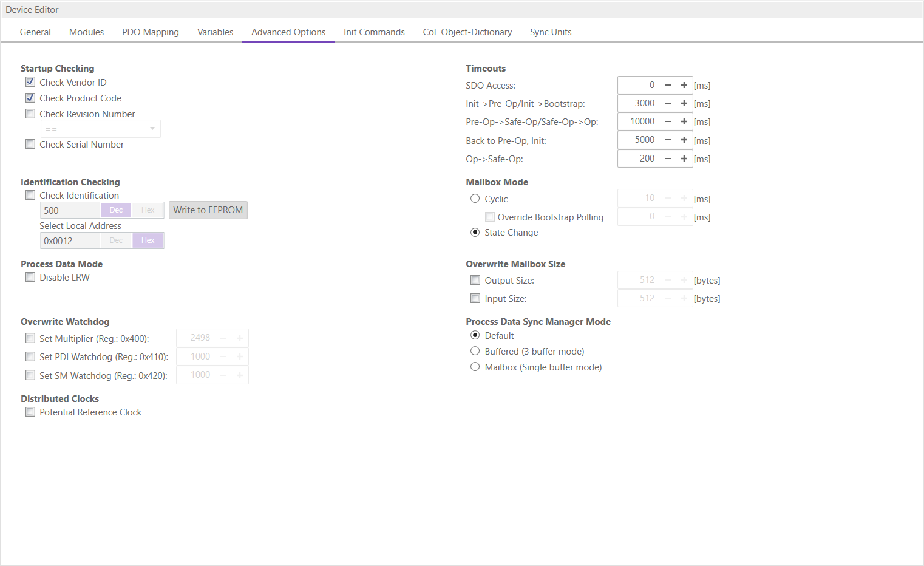Decrement the Init->Pre-Op/Init->Bootstrap timeout

pos(667,103)
